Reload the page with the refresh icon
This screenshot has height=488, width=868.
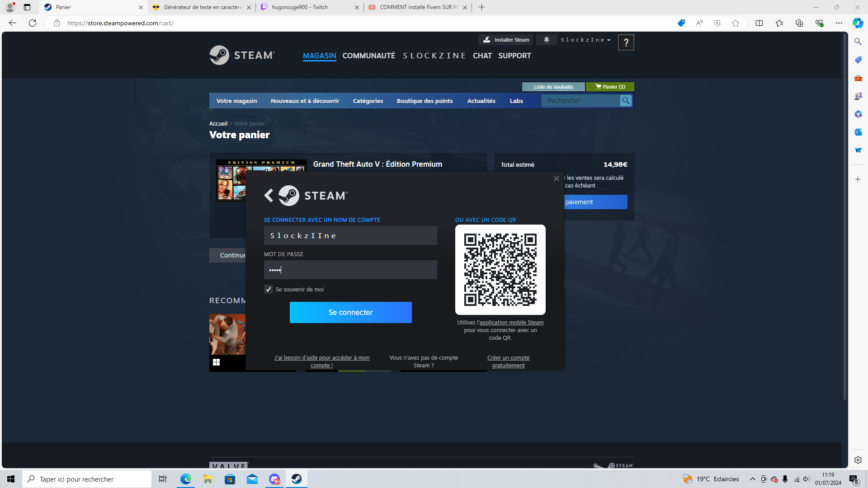click(x=33, y=23)
